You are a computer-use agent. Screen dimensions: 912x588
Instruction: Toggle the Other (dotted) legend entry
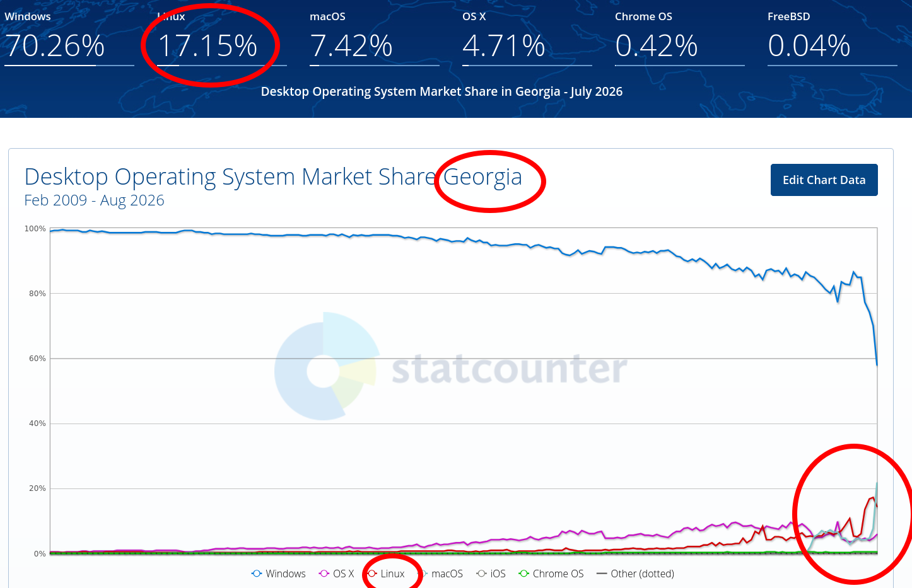coord(635,574)
